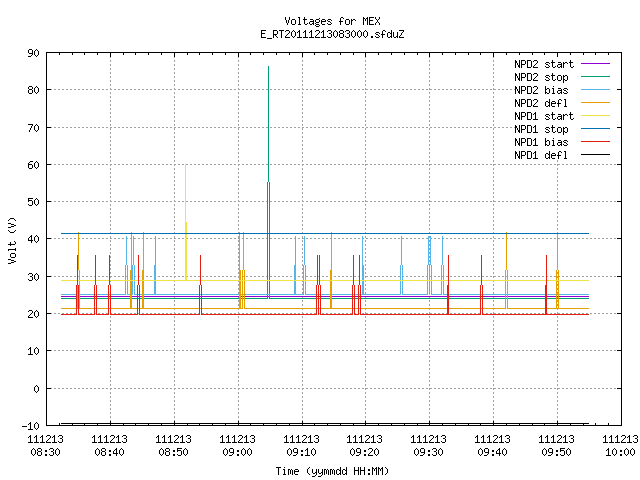Select the file name E_RT20111213083000.sfduZ

pyautogui.click(x=332, y=34)
